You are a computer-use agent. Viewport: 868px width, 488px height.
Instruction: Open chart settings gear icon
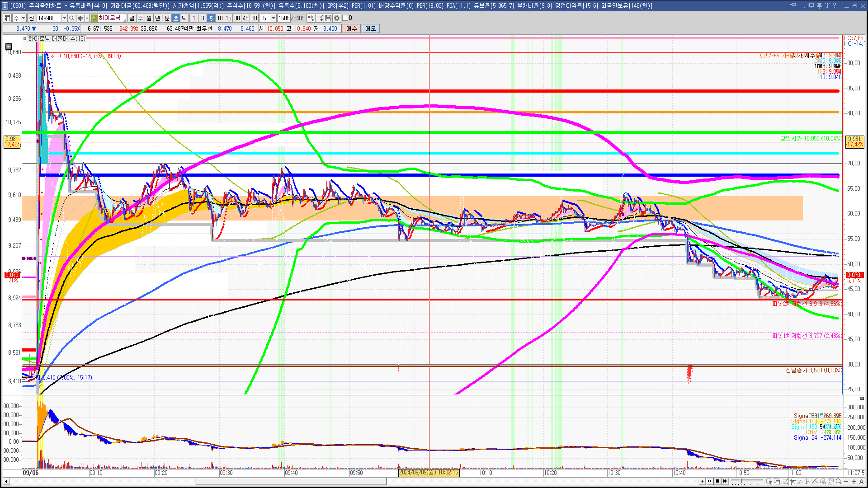[x=337, y=18]
